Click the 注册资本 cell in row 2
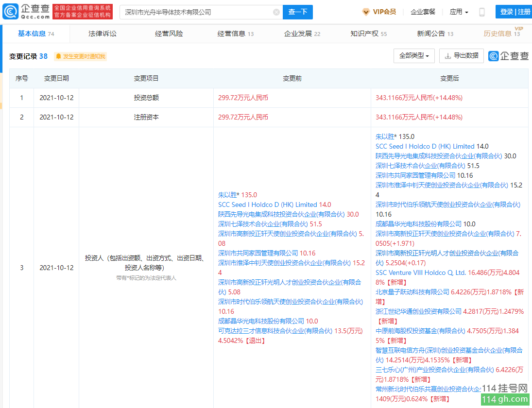 coord(146,118)
